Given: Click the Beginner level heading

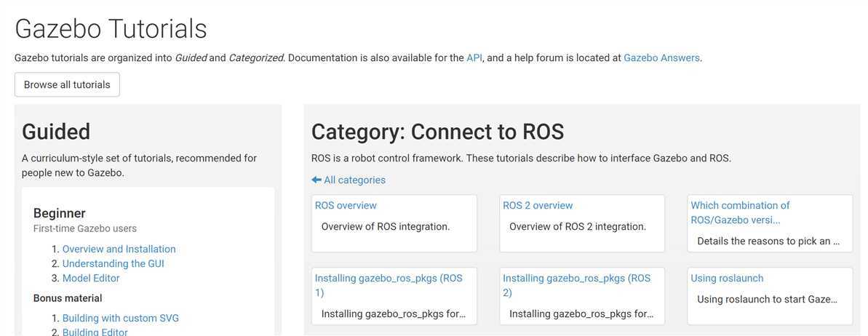Looking at the screenshot, I should (59, 213).
